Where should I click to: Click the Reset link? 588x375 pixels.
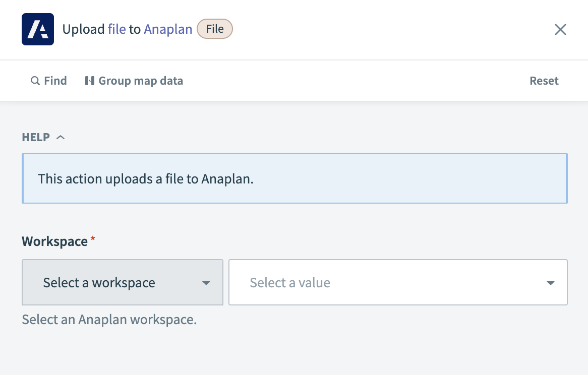(x=544, y=81)
